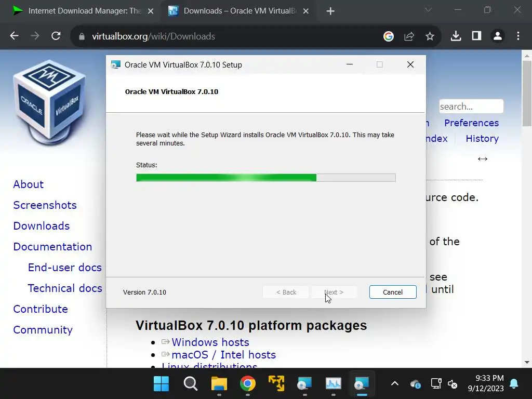Click the website search box
The height and width of the screenshot is (399, 532).
click(x=471, y=106)
